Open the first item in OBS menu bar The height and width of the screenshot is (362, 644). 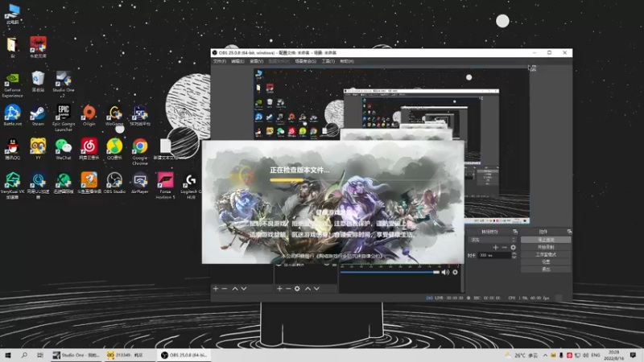tap(219, 62)
